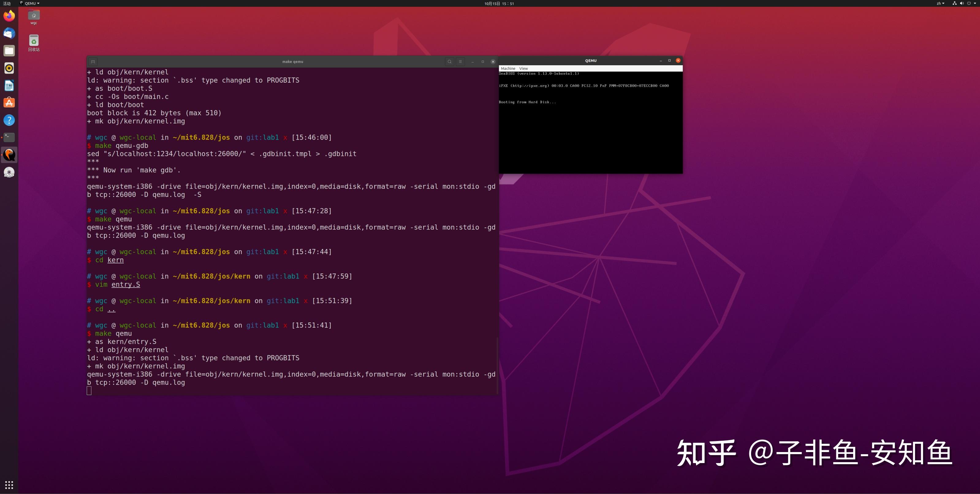Open the Machine menu in the QEMU window
The width and height of the screenshot is (980, 494).
508,68
